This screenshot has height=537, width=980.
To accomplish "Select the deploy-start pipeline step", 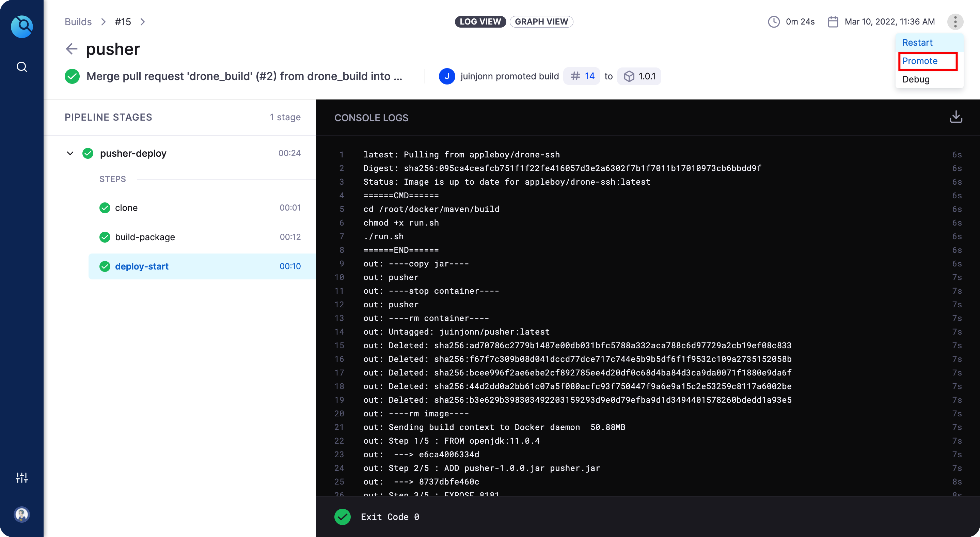I will pyautogui.click(x=142, y=266).
